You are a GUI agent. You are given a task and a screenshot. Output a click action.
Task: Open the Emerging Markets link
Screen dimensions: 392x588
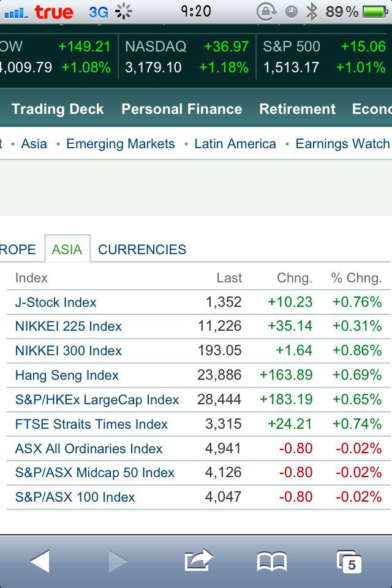tap(120, 144)
